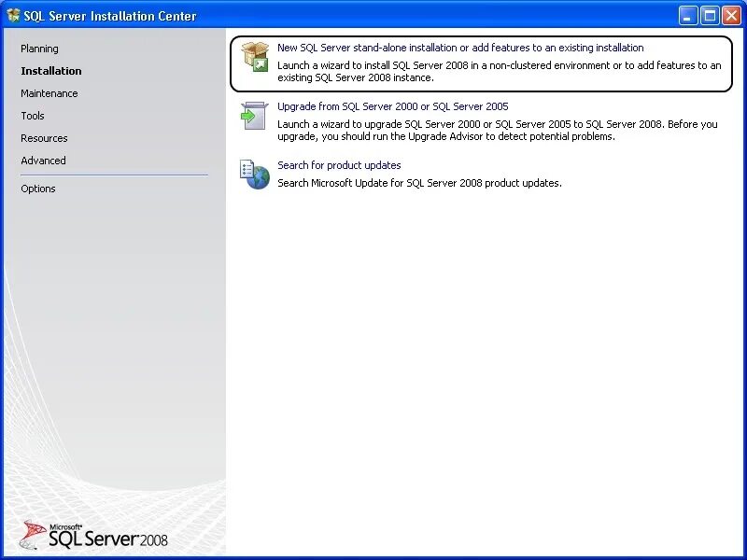The height and width of the screenshot is (560, 747).
Task: Go to the Maintenance section
Action: (x=49, y=93)
